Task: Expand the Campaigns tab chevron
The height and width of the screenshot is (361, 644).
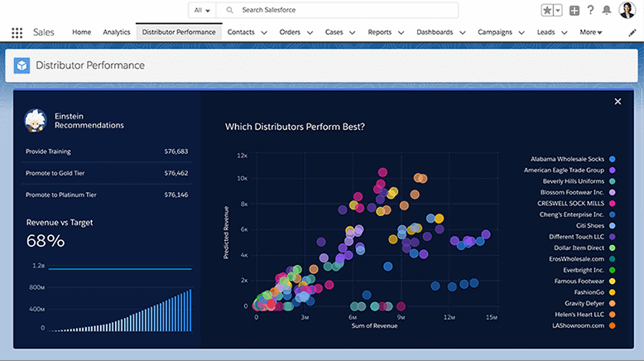Action: (521, 32)
